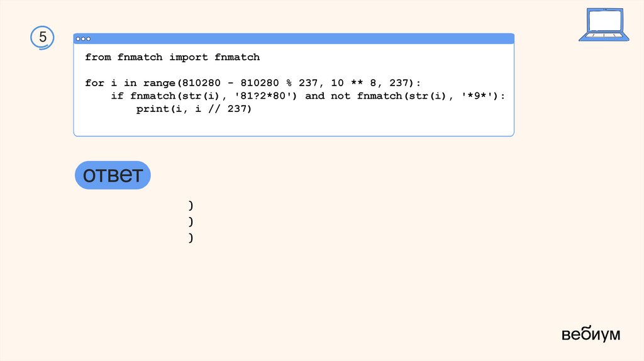Click the 'if' keyword in the code
The image size is (644, 361).
click(x=118, y=96)
